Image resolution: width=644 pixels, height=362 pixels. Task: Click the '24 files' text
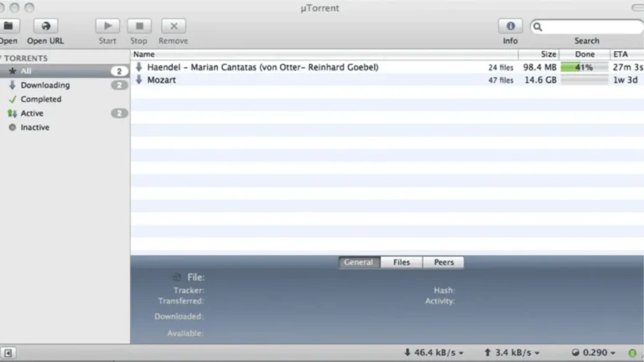tap(501, 68)
